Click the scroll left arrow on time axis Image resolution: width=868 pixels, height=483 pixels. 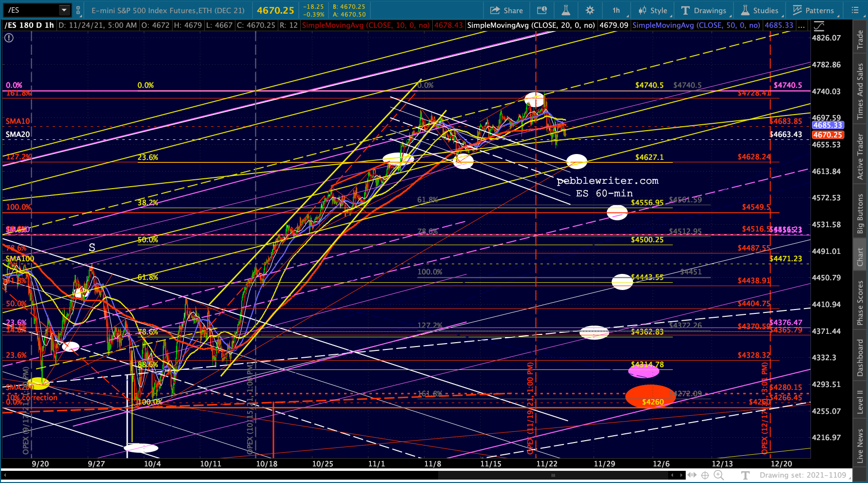[x=673, y=475]
